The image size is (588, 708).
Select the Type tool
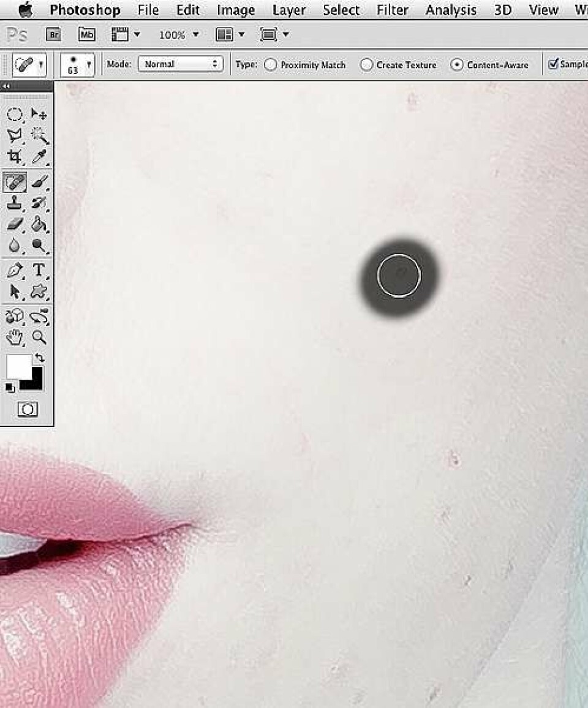click(39, 270)
